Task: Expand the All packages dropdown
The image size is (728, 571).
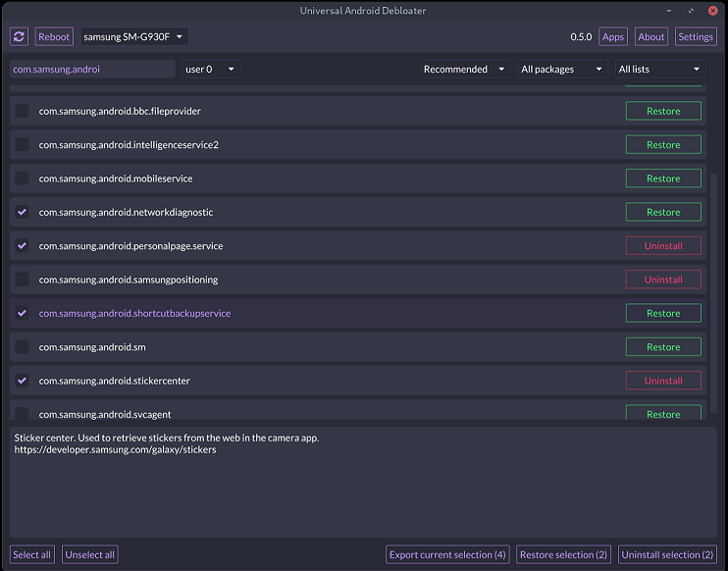Action: pyautogui.click(x=562, y=70)
